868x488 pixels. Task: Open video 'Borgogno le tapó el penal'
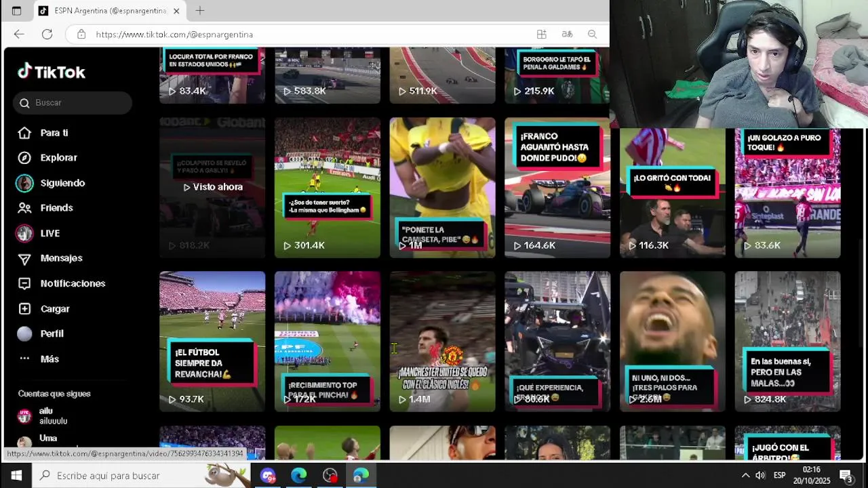[557, 75]
